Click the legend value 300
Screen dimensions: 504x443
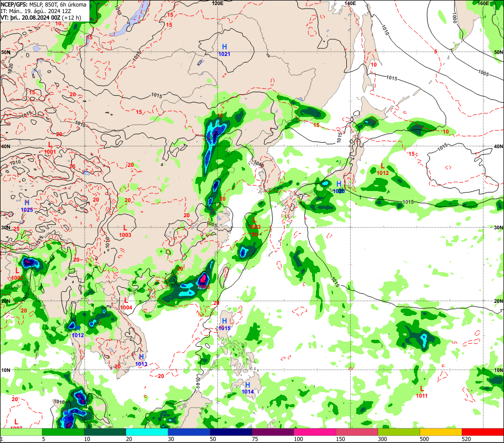(x=382, y=439)
